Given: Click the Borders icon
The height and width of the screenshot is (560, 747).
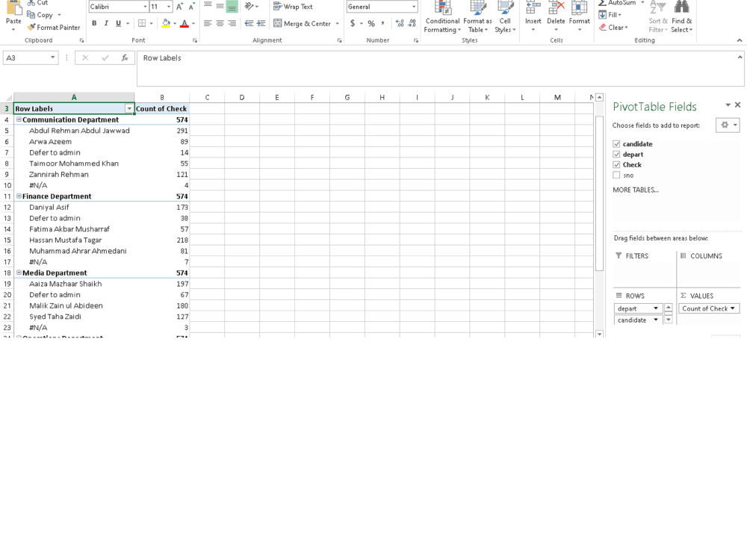Looking at the screenshot, I should [142, 23].
